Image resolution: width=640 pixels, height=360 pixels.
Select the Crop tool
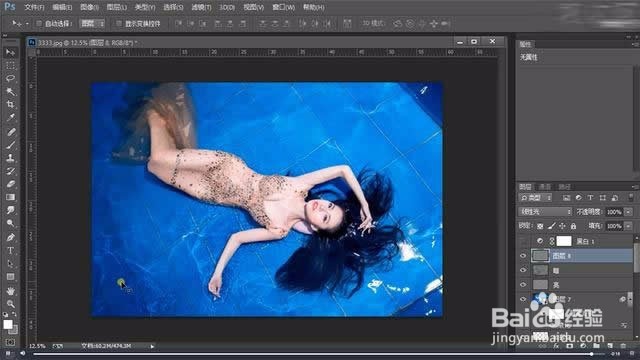pos(10,104)
